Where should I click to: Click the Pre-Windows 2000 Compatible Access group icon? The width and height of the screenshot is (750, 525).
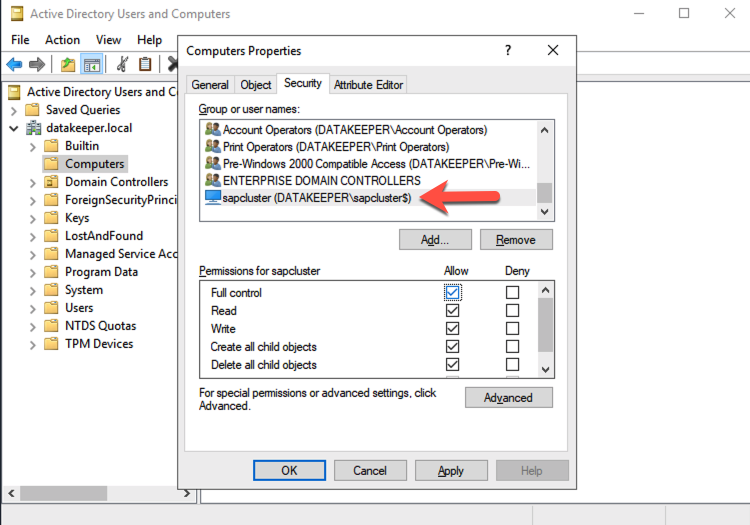click(212, 163)
